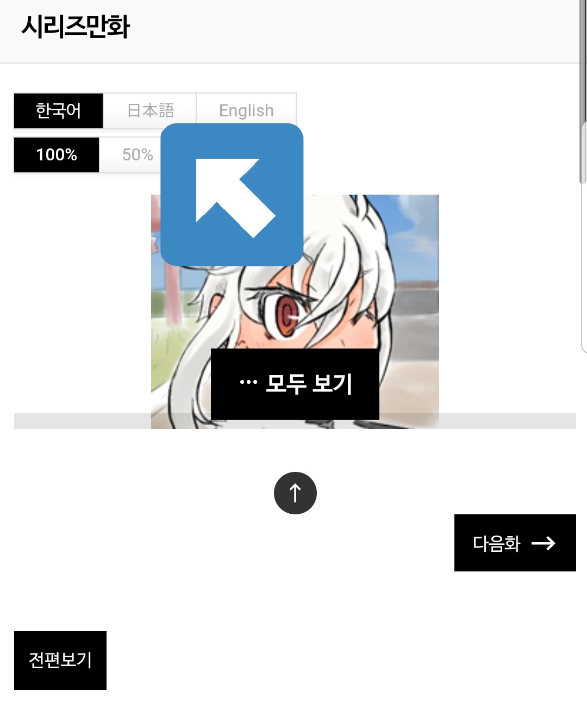Go to next episode via 다음화
587x728 pixels.
pos(515,543)
